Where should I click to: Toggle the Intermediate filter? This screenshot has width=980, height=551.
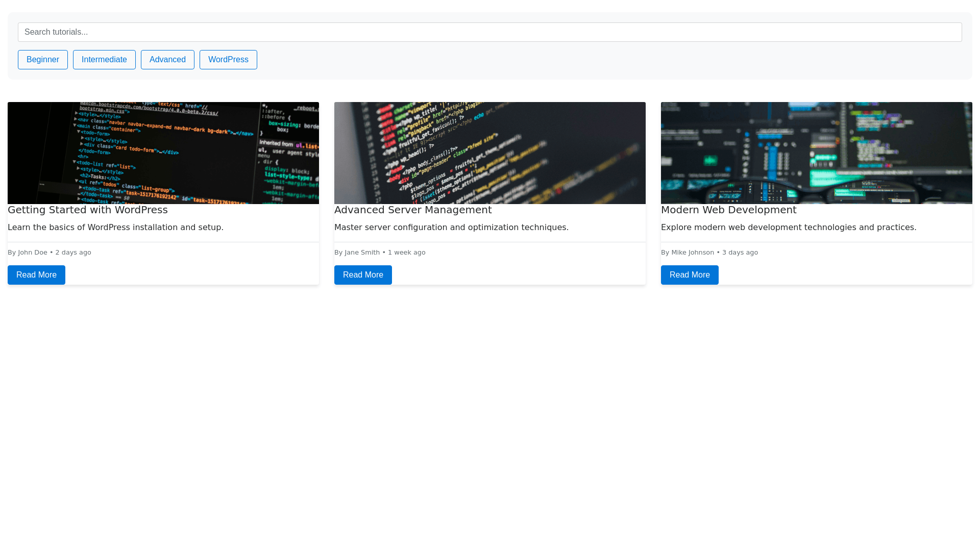(x=104, y=60)
